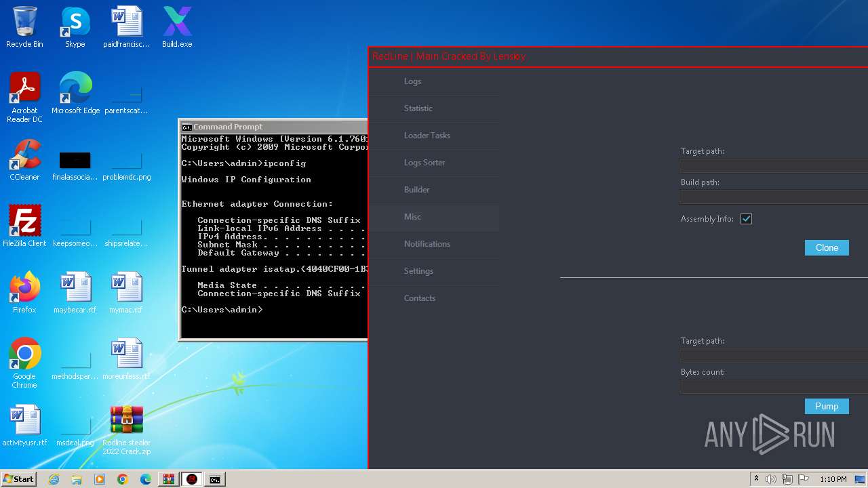Select the moreunless.rtf document

pos(127,359)
